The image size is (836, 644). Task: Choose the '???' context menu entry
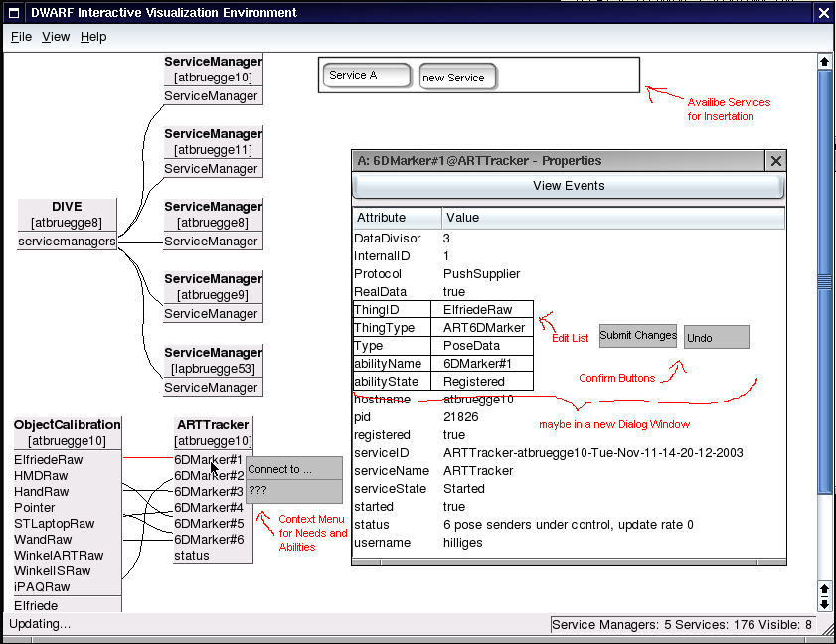tap(294, 492)
